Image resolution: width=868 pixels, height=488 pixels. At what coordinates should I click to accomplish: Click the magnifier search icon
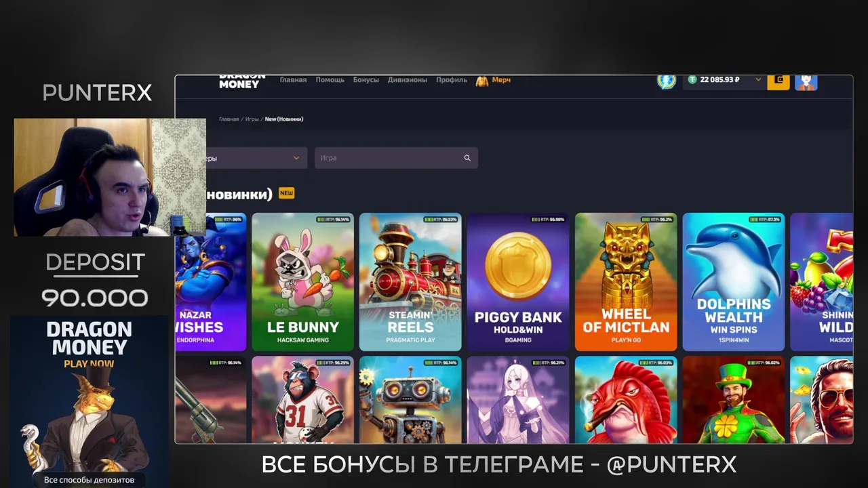(x=467, y=158)
